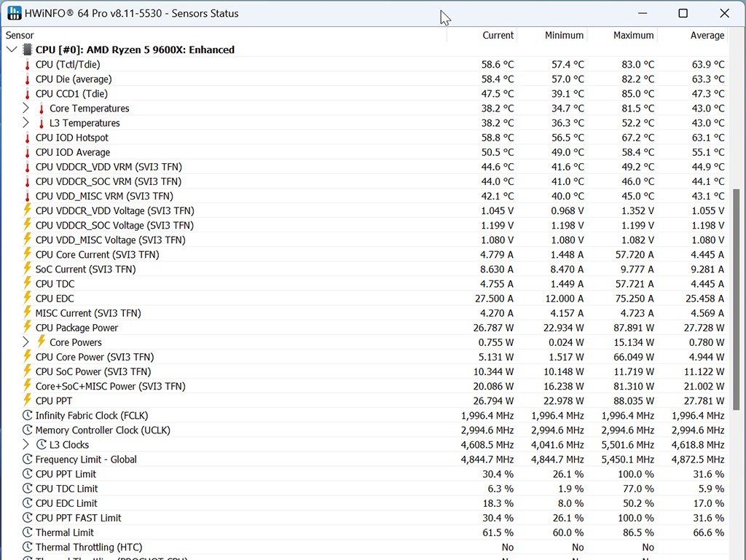This screenshot has height=560, width=746.
Task: Click thermometer icon of Core Temperatures
Action: [42, 109]
